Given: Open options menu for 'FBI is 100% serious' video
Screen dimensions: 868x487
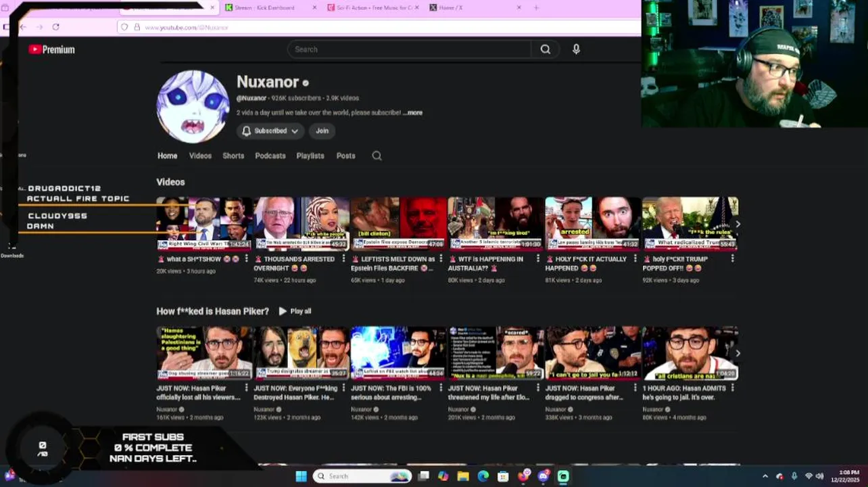Looking at the screenshot, I should [441, 388].
